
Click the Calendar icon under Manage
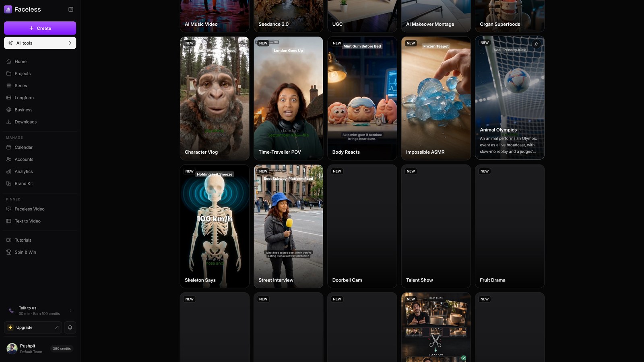(x=9, y=147)
